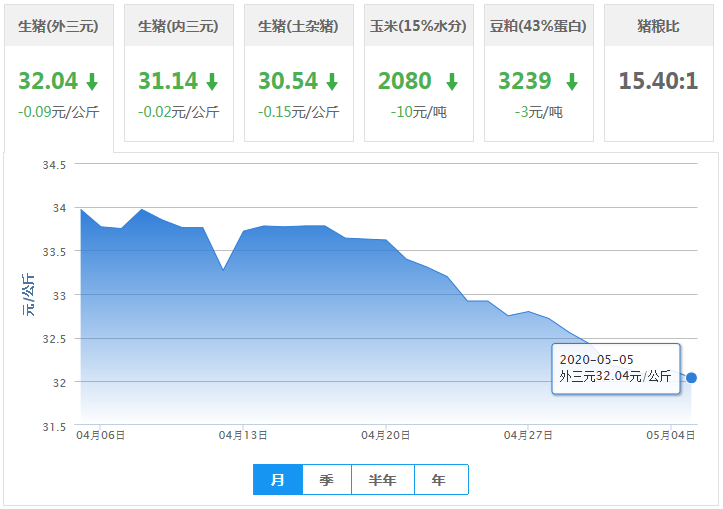Image resolution: width=723 pixels, height=509 pixels.
Task: Open the 生猪(土杂猪) tab
Action: [x=298, y=26]
